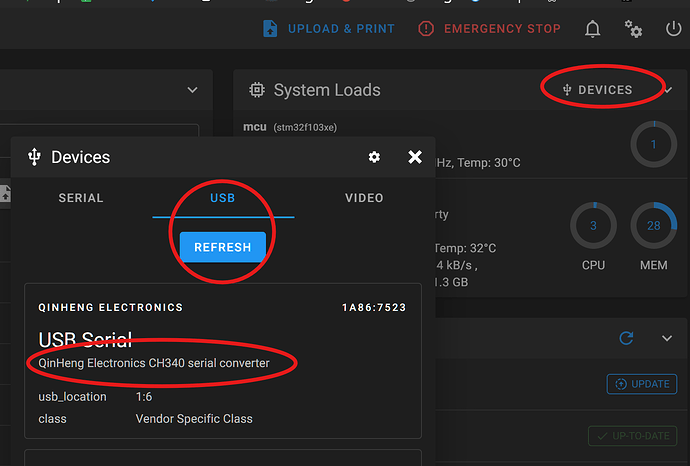Click the System Loads chip icon
690x466 pixels.
pos(257,90)
